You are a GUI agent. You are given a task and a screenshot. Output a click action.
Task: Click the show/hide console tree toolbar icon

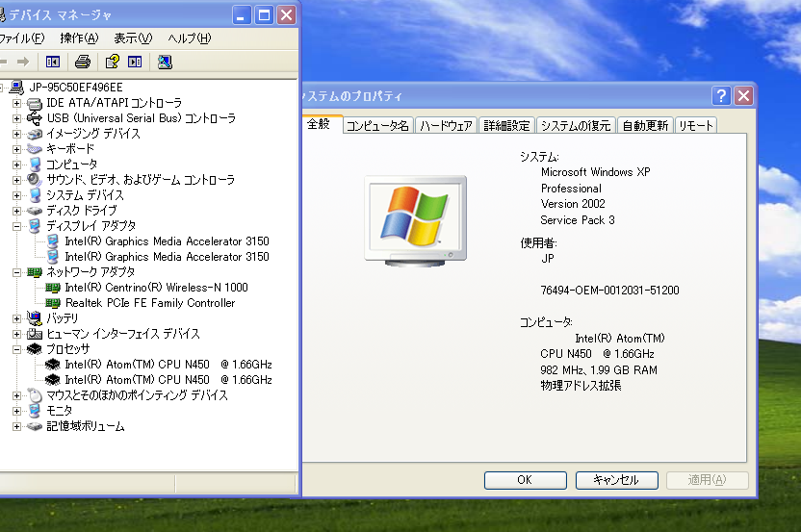click(x=53, y=62)
